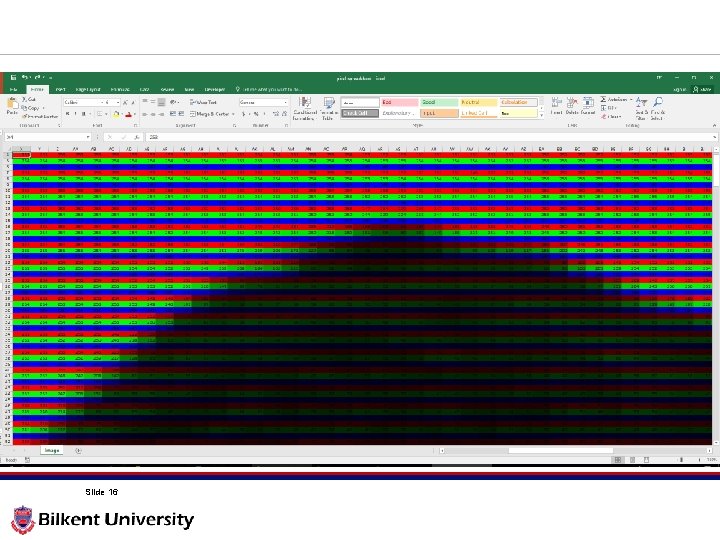
Task: Toggle Underline formatting
Action: click(84, 114)
